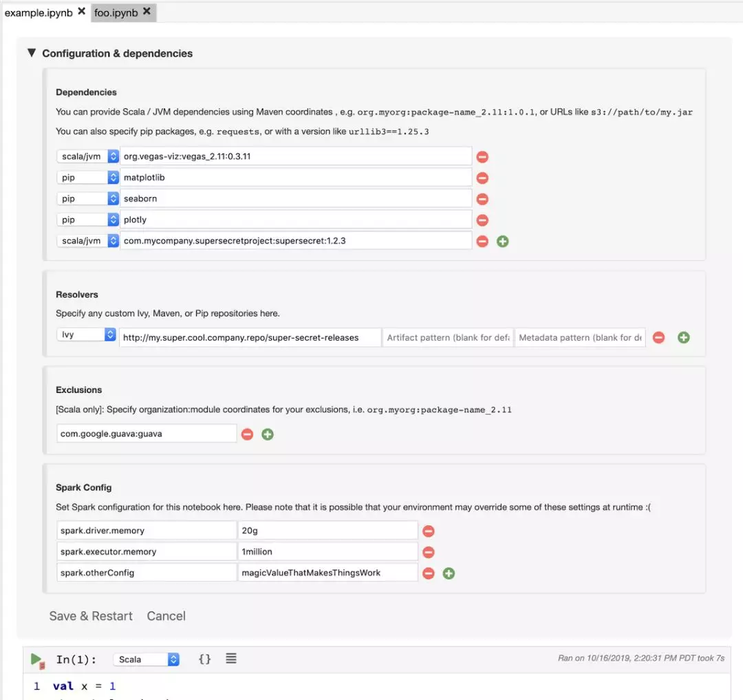
Task: Remove the org.vegas-viz dependency row
Action: click(482, 157)
